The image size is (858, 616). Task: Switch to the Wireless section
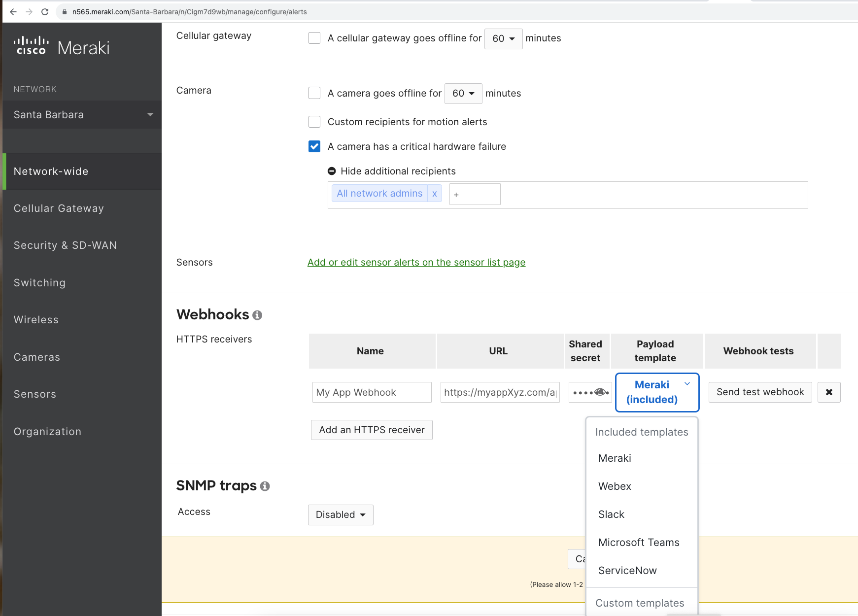pos(35,319)
